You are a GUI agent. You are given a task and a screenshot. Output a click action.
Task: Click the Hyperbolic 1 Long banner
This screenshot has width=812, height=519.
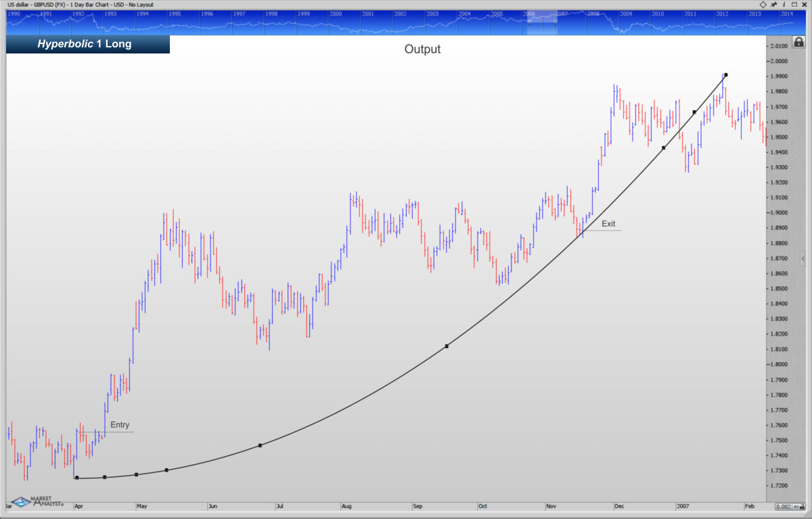click(88, 45)
